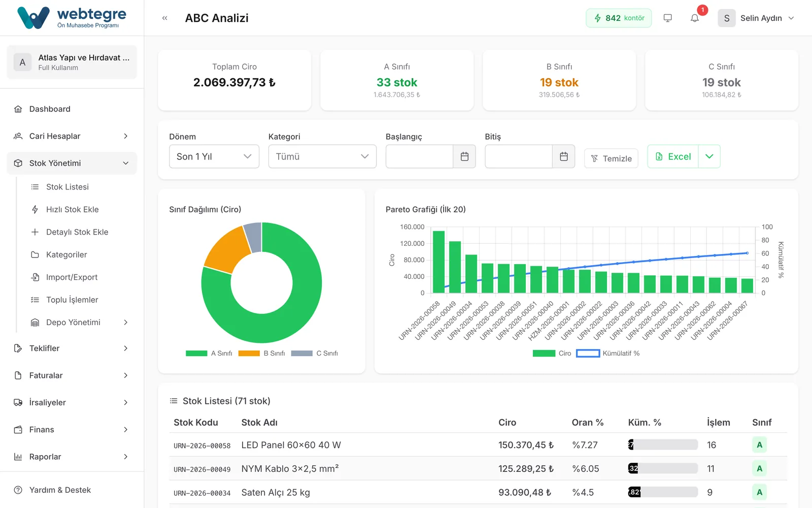Click the 842 kontör credits badge
This screenshot has height=508, width=812.
619,18
